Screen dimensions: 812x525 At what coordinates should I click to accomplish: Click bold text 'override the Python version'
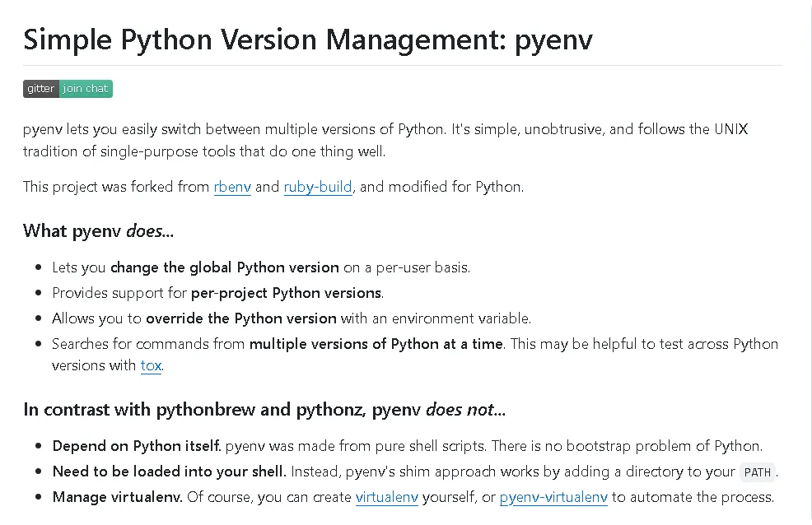coord(240,318)
